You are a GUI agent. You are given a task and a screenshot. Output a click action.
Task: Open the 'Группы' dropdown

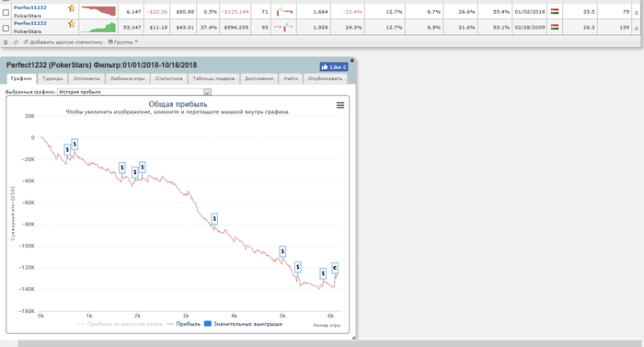(x=123, y=42)
